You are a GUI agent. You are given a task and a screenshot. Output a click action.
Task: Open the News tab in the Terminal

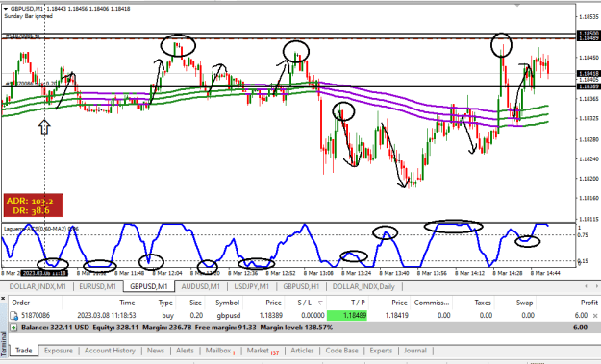click(155, 351)
